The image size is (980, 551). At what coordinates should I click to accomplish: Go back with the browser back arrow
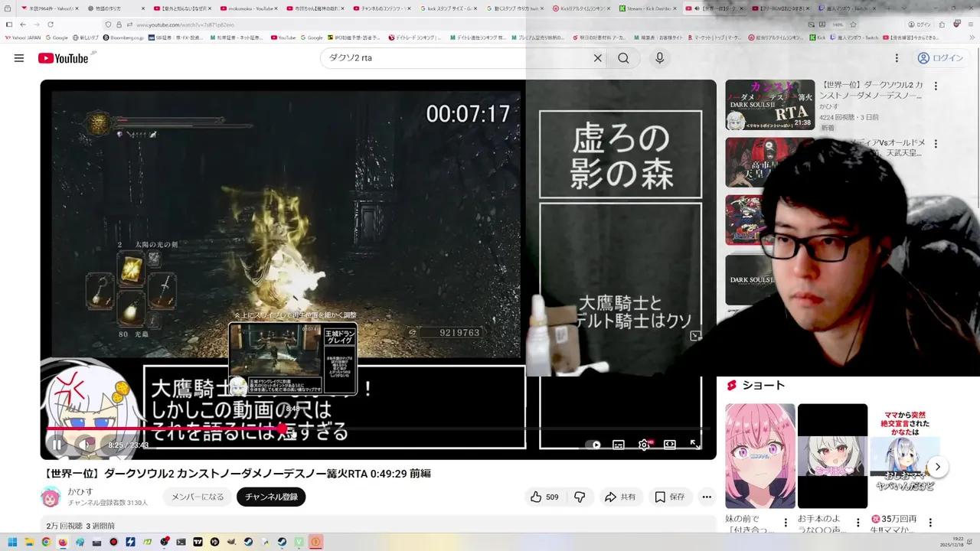tap(21, 24)
